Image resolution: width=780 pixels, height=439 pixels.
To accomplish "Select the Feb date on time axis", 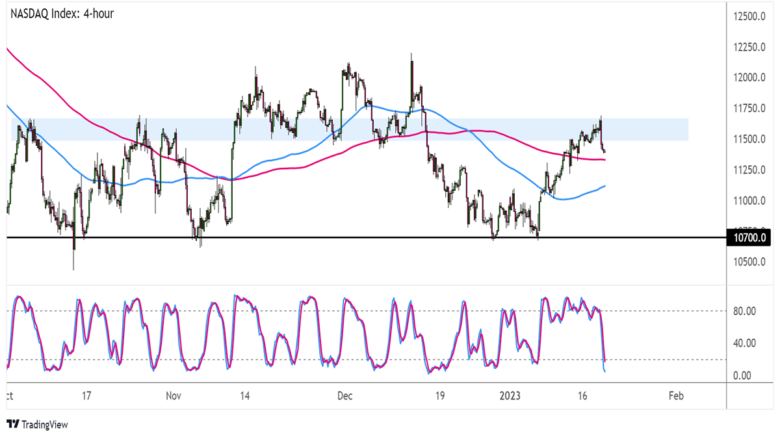I will 676,396.
